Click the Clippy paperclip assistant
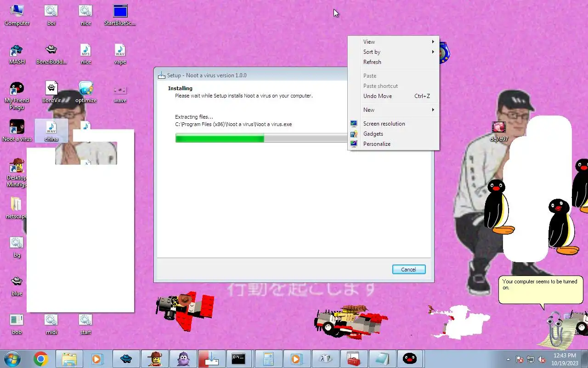Viewport: 588px width, 368px height. (555, 329)
